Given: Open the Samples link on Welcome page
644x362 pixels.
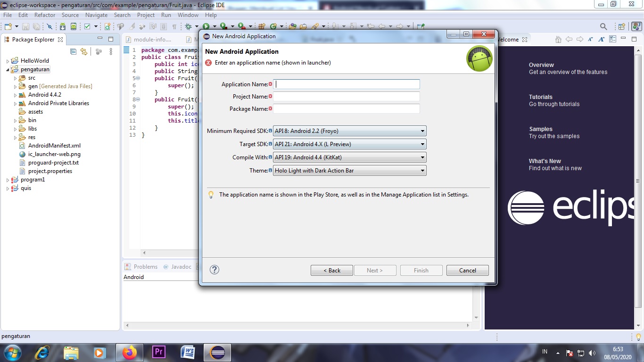Looking at the screenshot, I should tap(541, 129).
